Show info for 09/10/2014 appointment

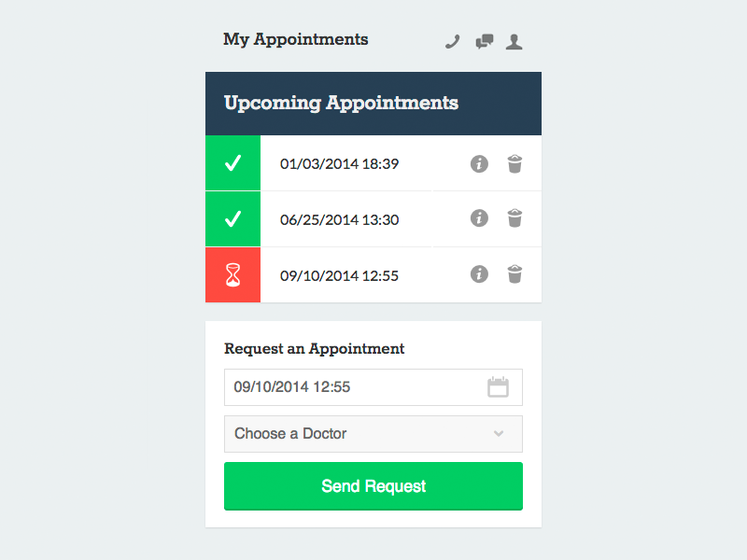pyautogui.click(x=479, y=274)
